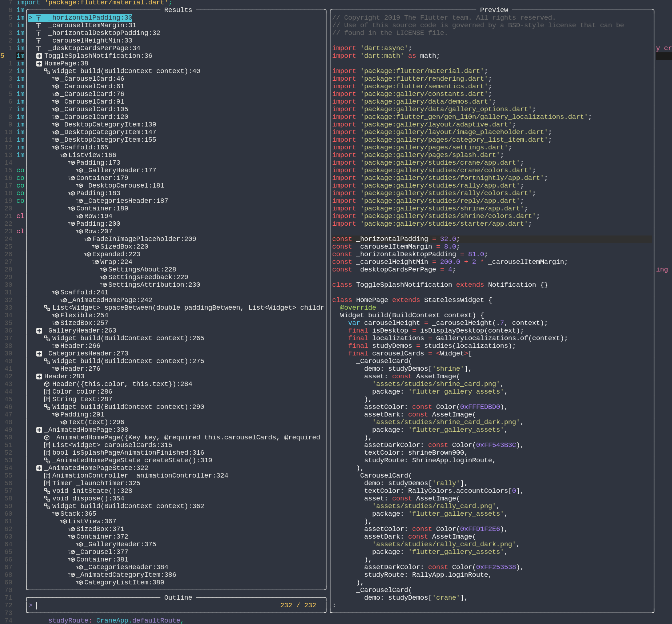Click the class icon beside Header:283

39,377
